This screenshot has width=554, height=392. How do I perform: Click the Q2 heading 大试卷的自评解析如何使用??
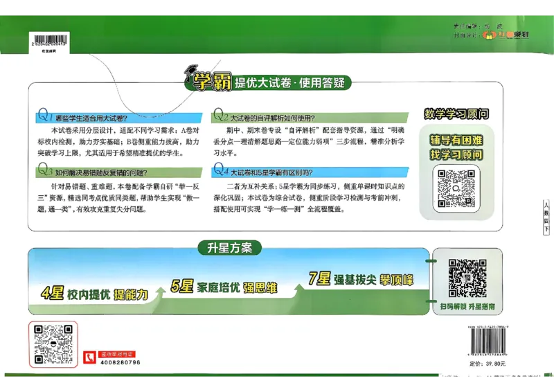[x=272, y=118]
